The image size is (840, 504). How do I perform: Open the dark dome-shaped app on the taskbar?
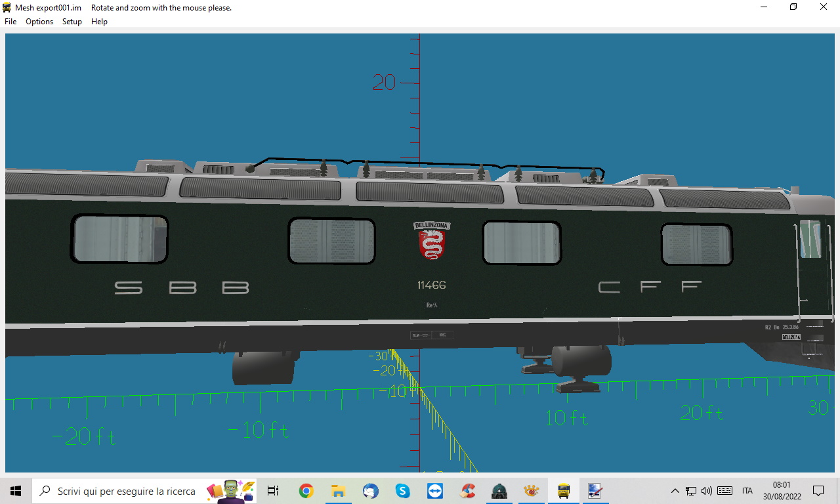[x=499, y=491]
